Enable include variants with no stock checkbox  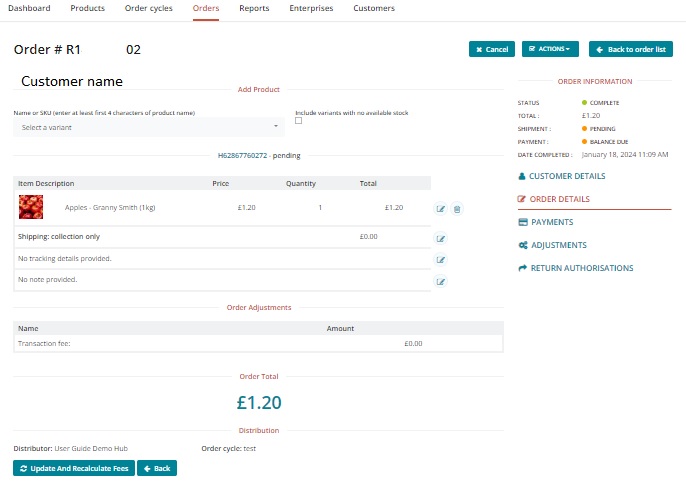299,122
